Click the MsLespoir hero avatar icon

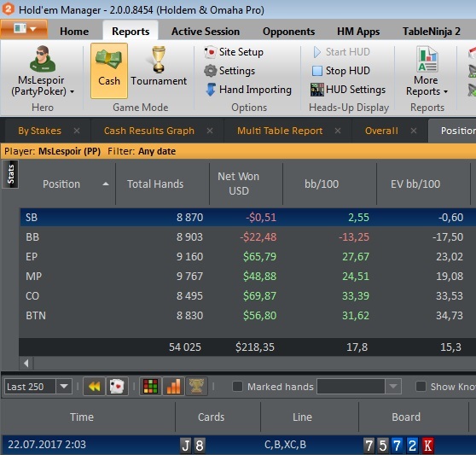[x=43, y=59]
